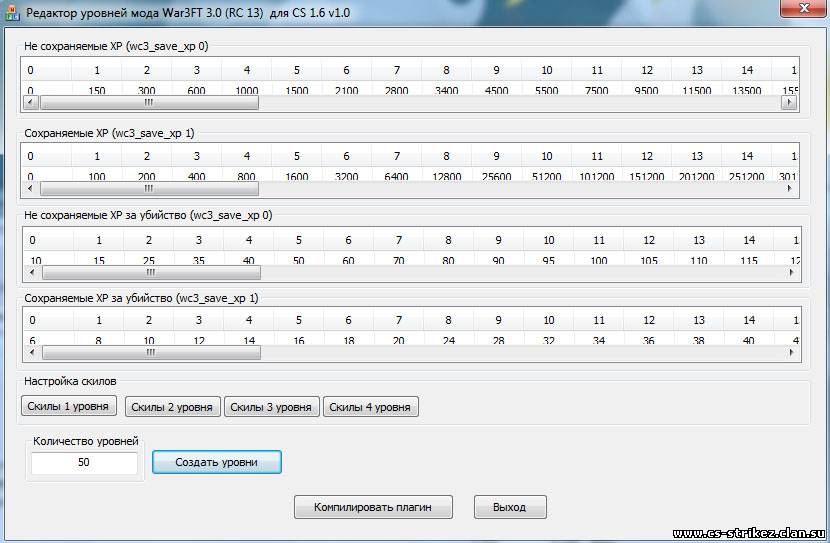The height and width of the screenshot is (543, 830).
Task: Click left scroll arrow in second XP table
Action: coord(29,188)
